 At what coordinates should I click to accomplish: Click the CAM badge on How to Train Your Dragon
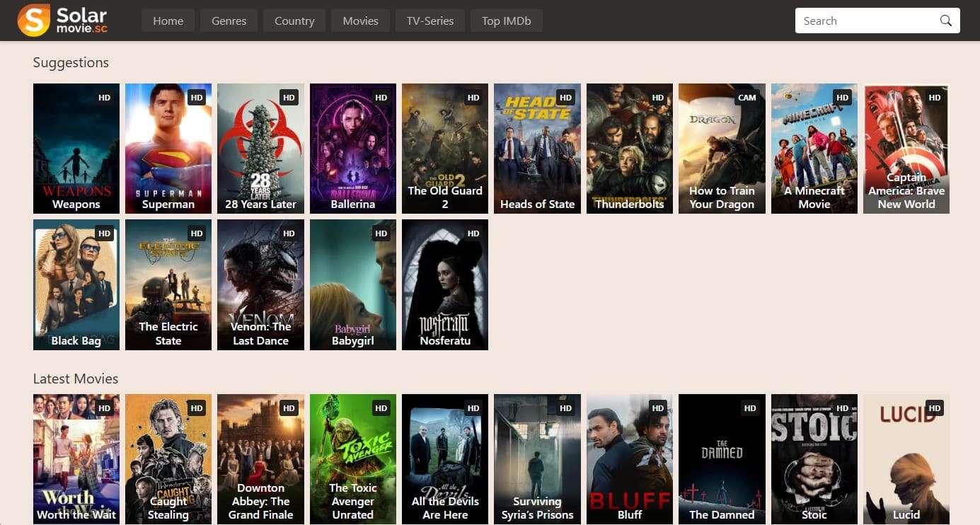(747, 97)
